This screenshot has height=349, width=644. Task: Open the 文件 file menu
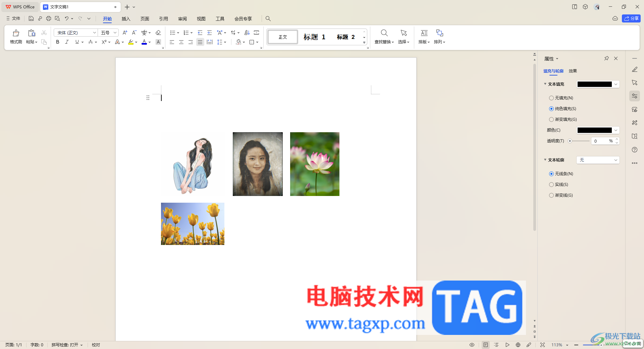click(13, 18)
